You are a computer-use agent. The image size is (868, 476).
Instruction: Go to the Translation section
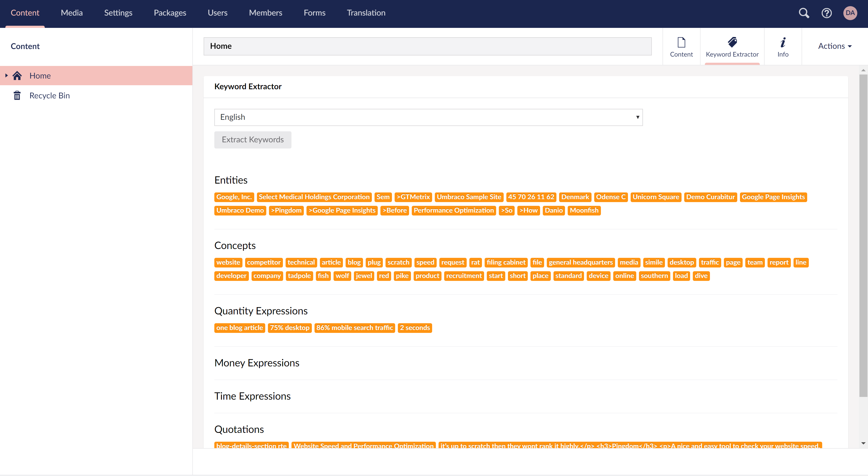click(366, 13)
